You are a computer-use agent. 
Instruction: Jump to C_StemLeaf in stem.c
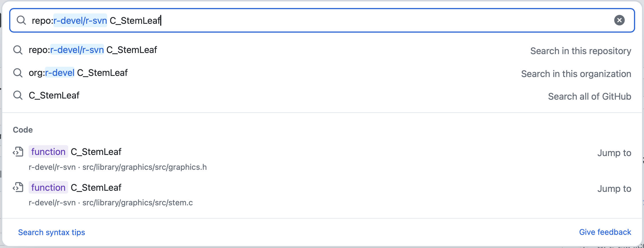(614, 189)
